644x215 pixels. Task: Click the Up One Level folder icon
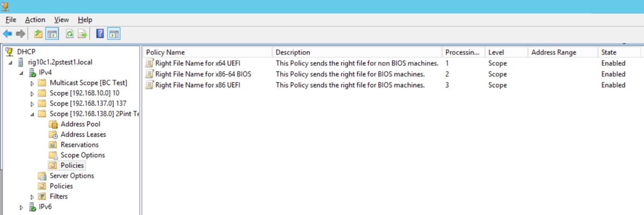[x=38, y=34]
